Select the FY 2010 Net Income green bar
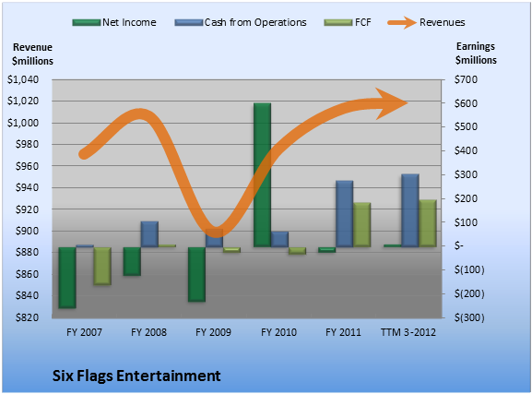This screenshot has height=394, width=532. click(x=262, y=174)
